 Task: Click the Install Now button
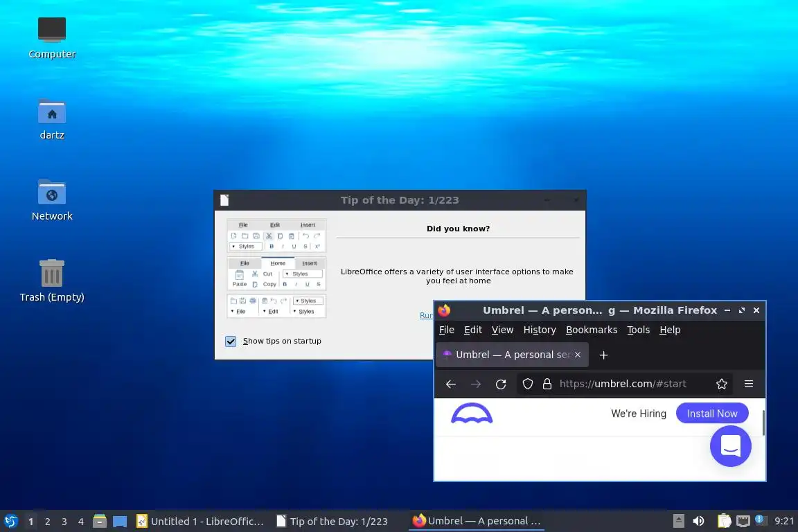(x=712, y=414)
